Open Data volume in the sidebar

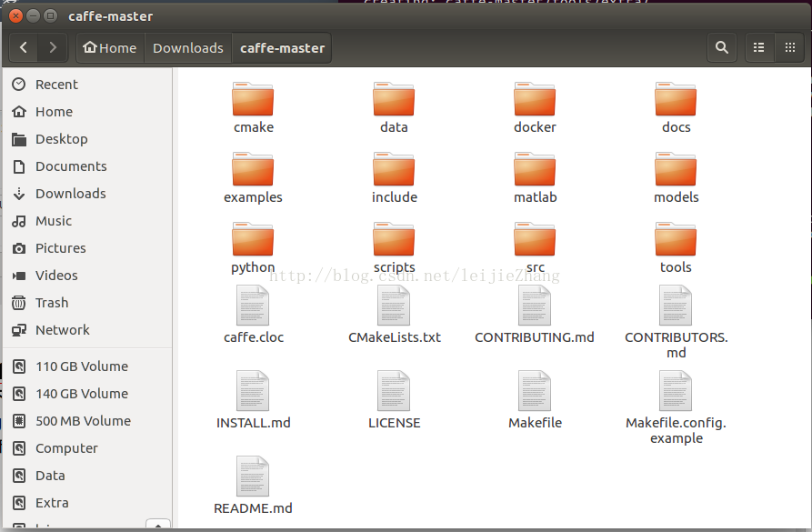pyautogui.click(x=87, y=476)
